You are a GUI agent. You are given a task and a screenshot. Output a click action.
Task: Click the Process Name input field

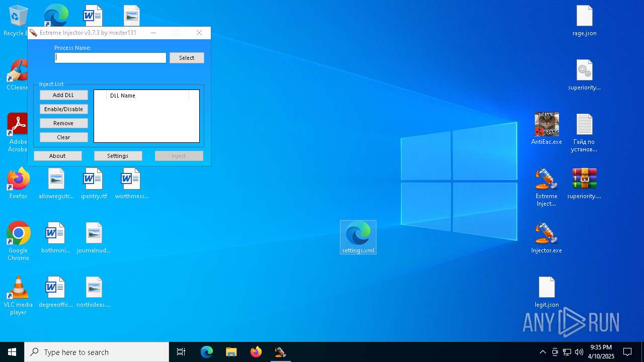pos(110,58)
